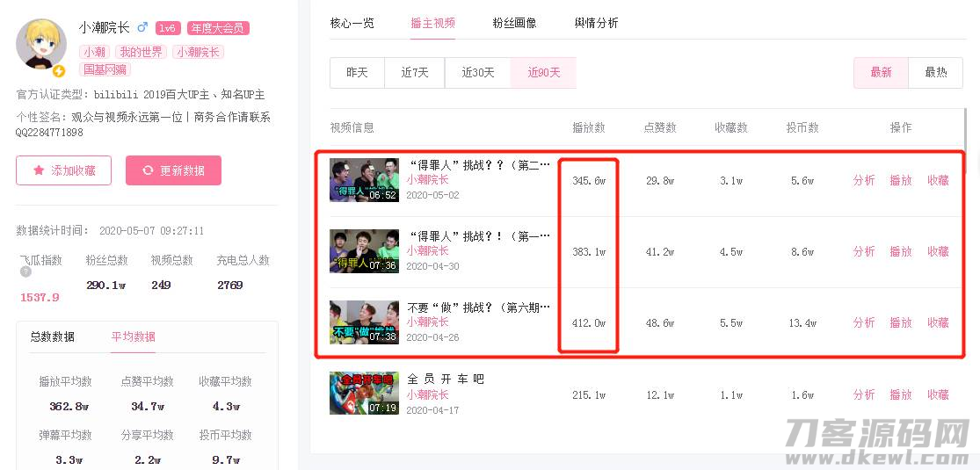Click the 收藏数 column header
This screenshot has height=470, width=980.
click(731, 127)
